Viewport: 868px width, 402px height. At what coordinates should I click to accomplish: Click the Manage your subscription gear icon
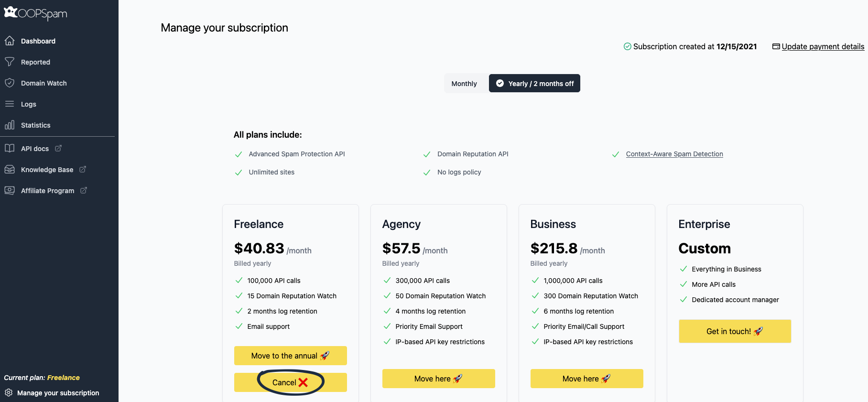click(x=9, y=392)
